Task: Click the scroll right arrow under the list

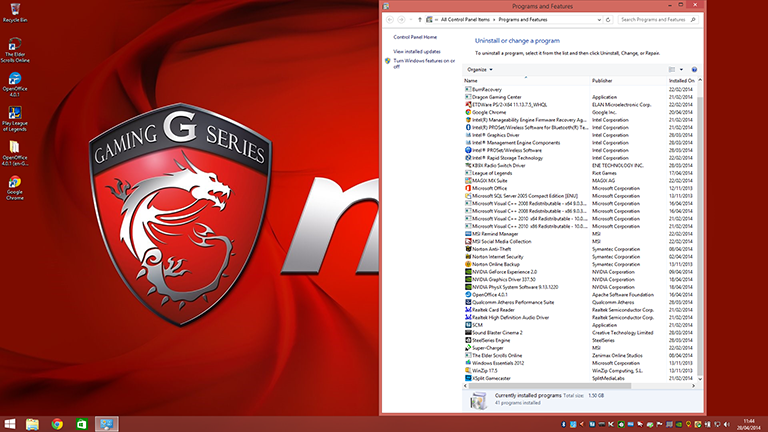Action: [693, 386]
